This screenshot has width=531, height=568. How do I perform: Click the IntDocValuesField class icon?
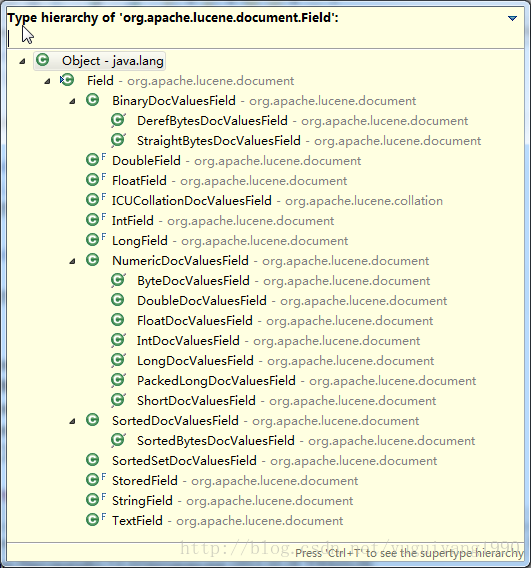tap(118, 340)
